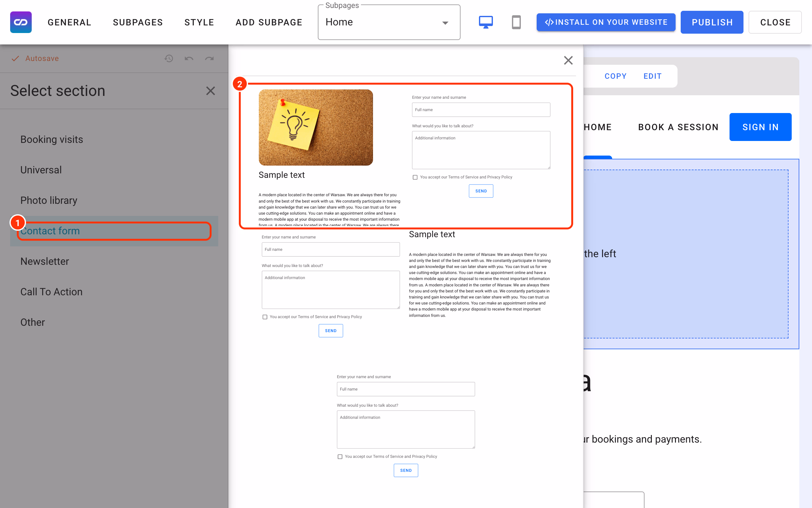Click Full name field in first template
The image size is (812, 508).
coord(481,110)
